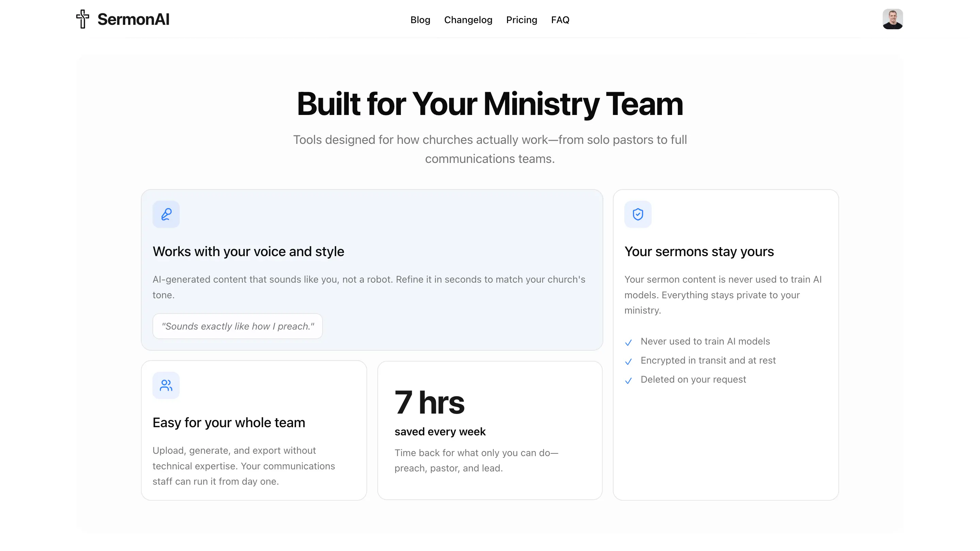Screen dimensions: 980x551
Task: Click "Easy for your whole team" title
Action: point(229,422)
